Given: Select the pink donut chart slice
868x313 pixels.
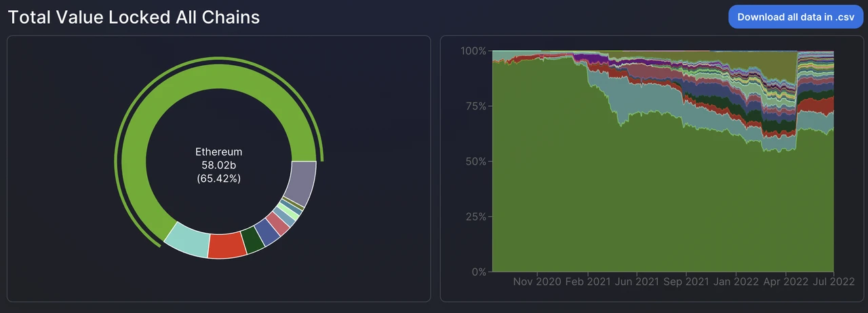Looking at the screenshot, I should pos(279,223).
